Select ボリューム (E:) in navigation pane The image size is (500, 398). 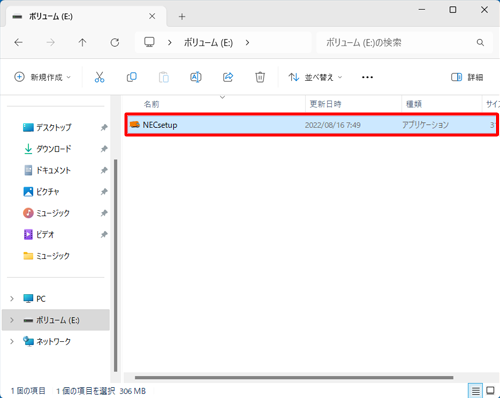(57, 320)
